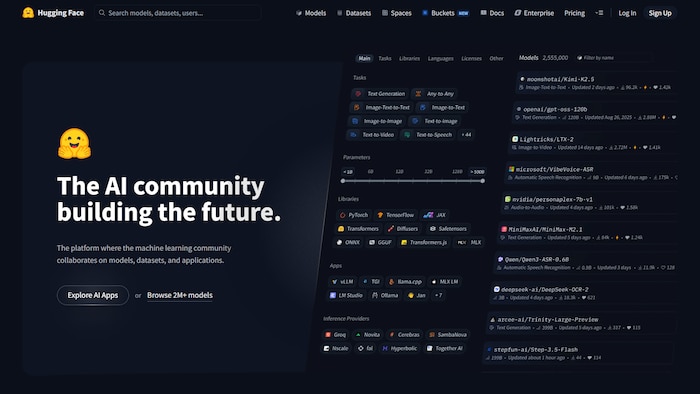Focus the search models, datasets, users field
Screen dimensions: 700x394
pyautogui.click(x=178, y=13)
